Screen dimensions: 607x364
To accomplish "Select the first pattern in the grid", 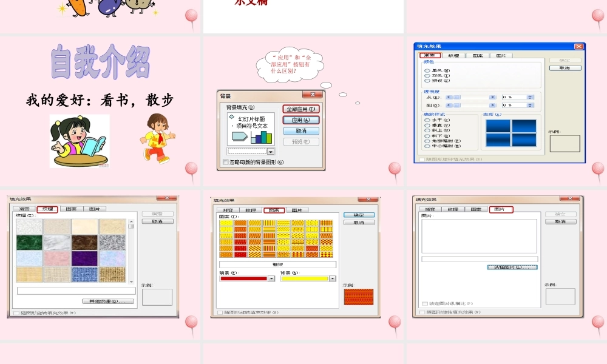I will (x=226, y=223).
